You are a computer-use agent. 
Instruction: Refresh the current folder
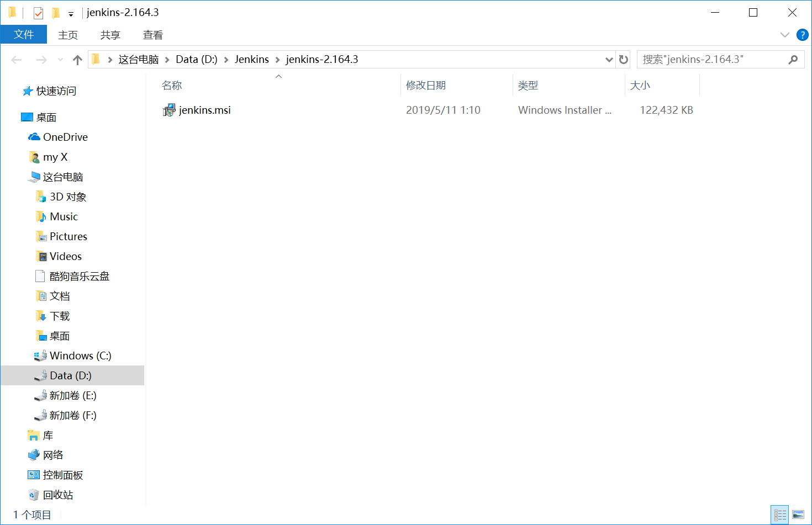click(624, 60)
